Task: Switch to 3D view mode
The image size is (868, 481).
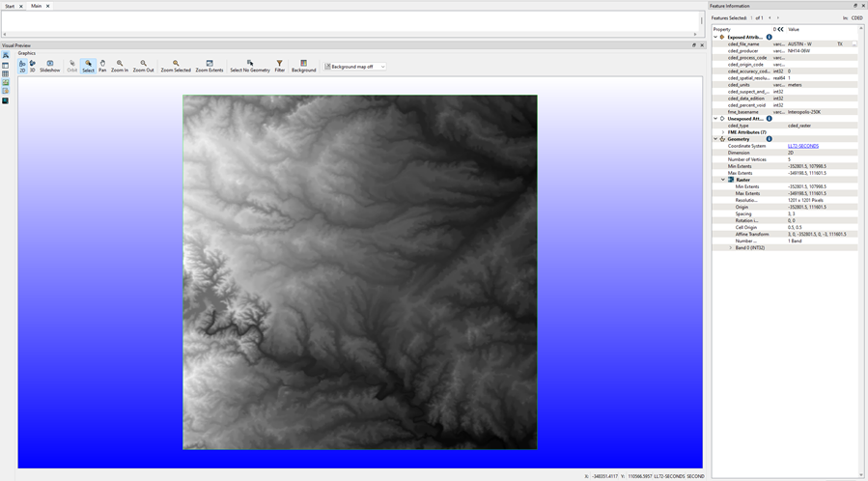Action: coord(32,66)
